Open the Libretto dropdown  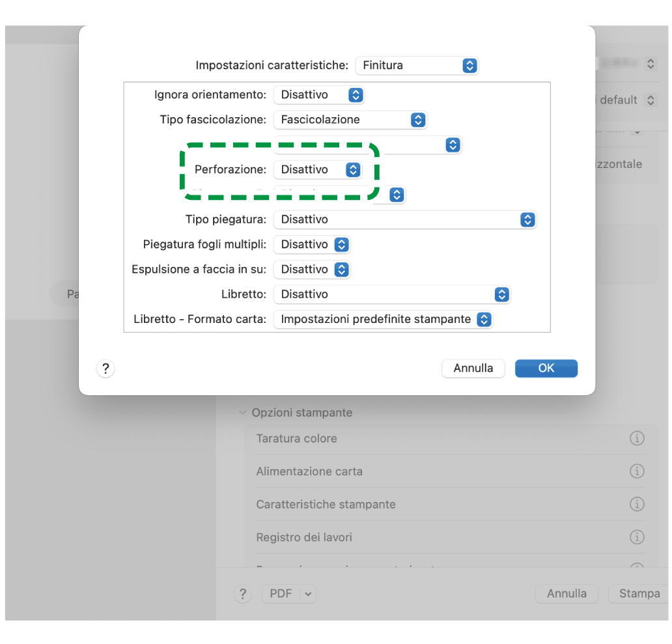pos(392,294)
